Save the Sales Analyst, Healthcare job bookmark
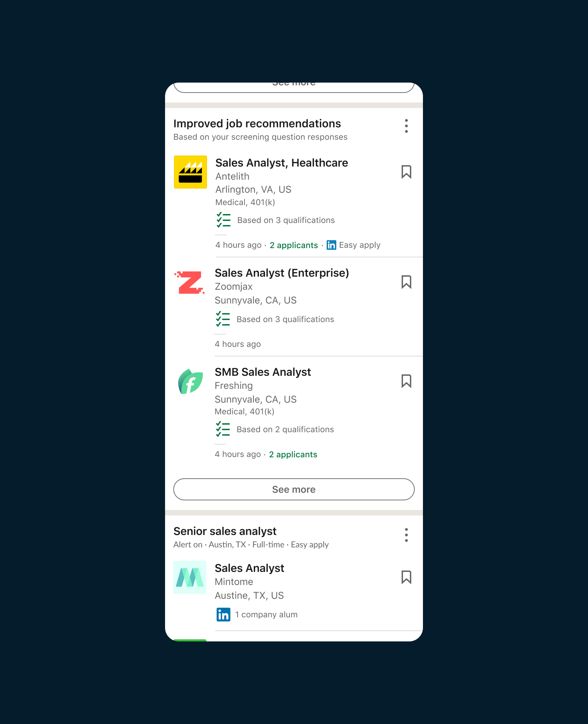 [x=406, y=172]
